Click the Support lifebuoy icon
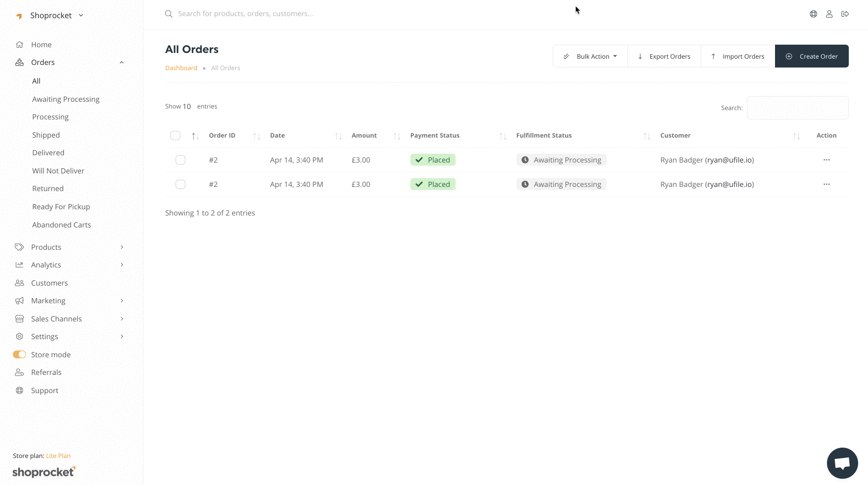The image size is (868, 485). click(x=20, y=390)
